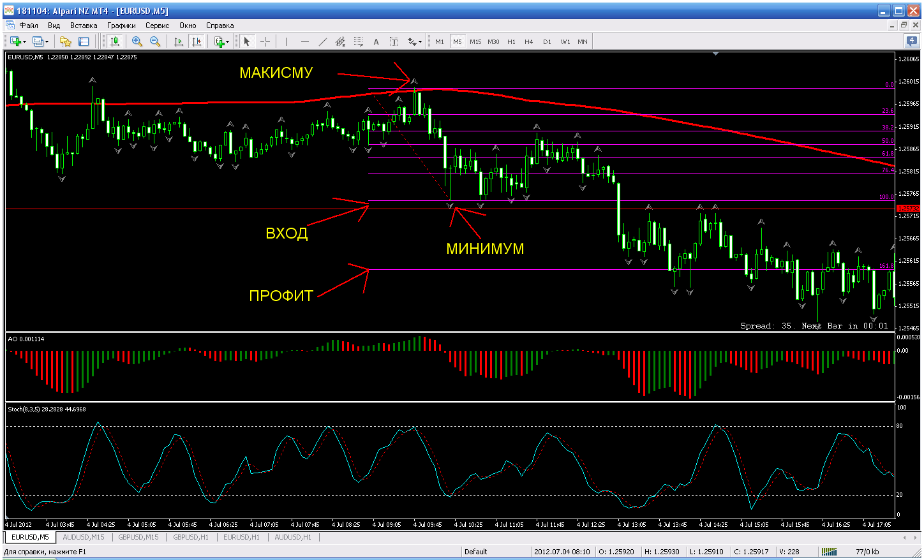Click the red current price label on scale

908,209
